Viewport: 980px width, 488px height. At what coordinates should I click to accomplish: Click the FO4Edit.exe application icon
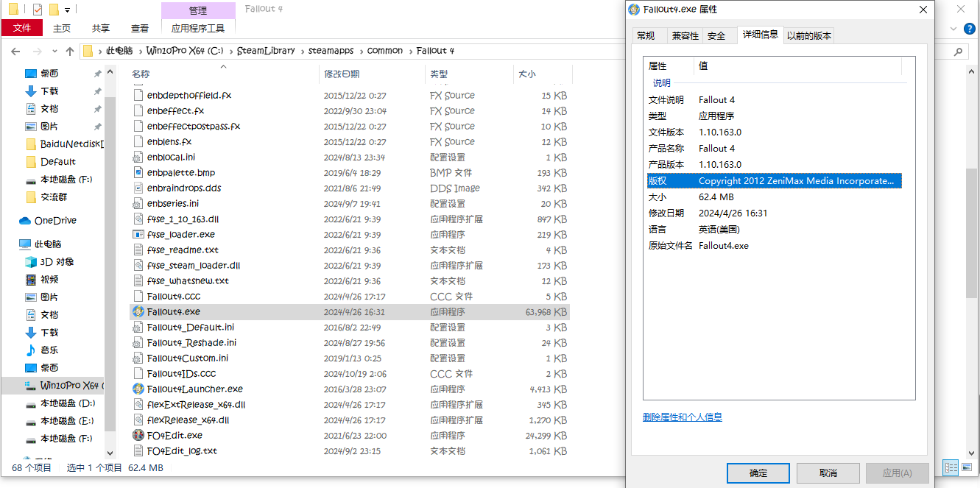pyautogui.click(x=138, y=435)
